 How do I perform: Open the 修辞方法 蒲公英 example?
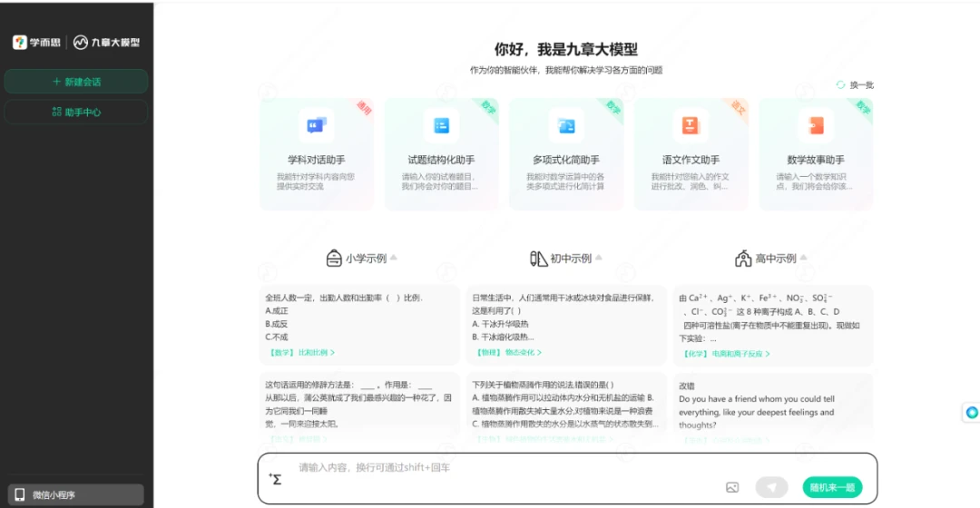pyautogui.click(x=359, y=407)
